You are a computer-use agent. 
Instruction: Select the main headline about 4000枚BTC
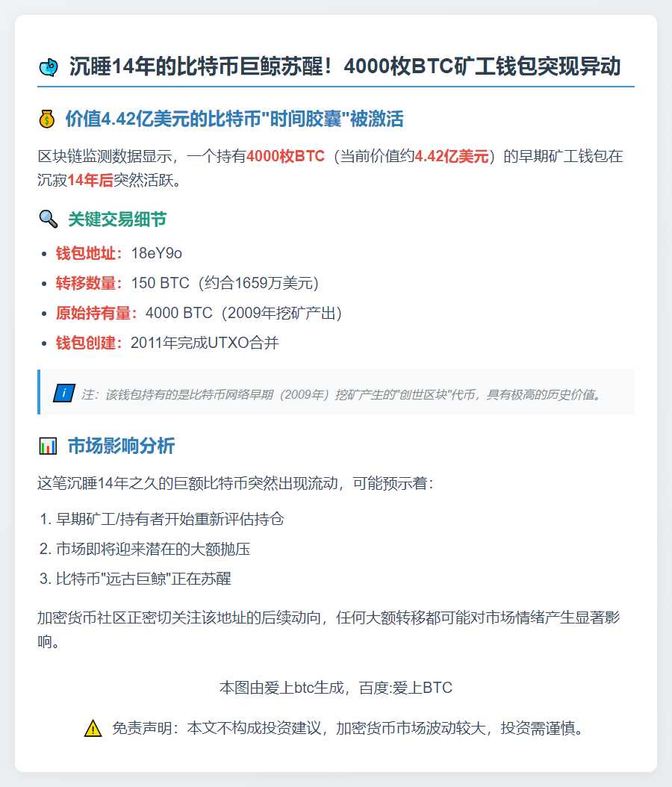345,66
